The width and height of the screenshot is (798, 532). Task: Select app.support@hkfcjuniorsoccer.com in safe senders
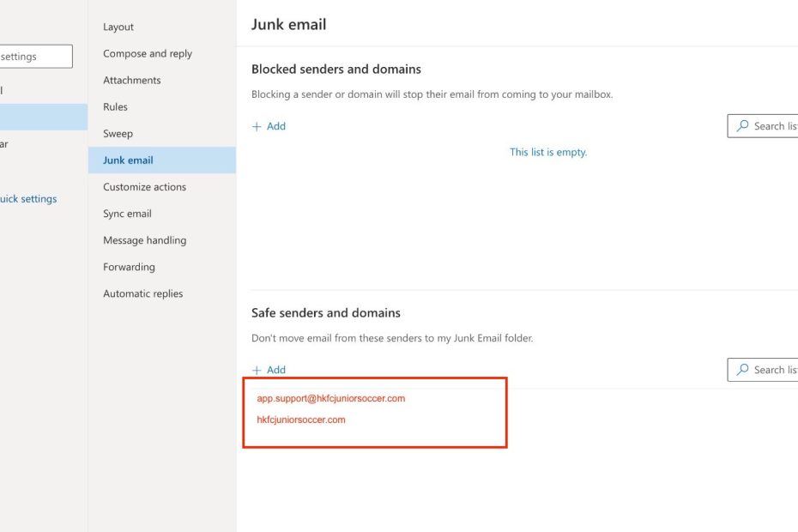[x=330, y=398]
